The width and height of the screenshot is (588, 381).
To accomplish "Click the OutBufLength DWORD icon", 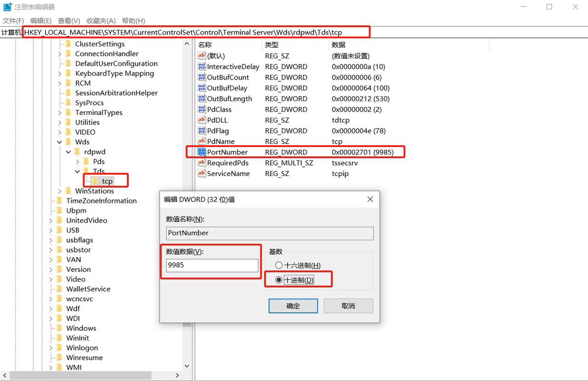I will [x=202, y=99].
